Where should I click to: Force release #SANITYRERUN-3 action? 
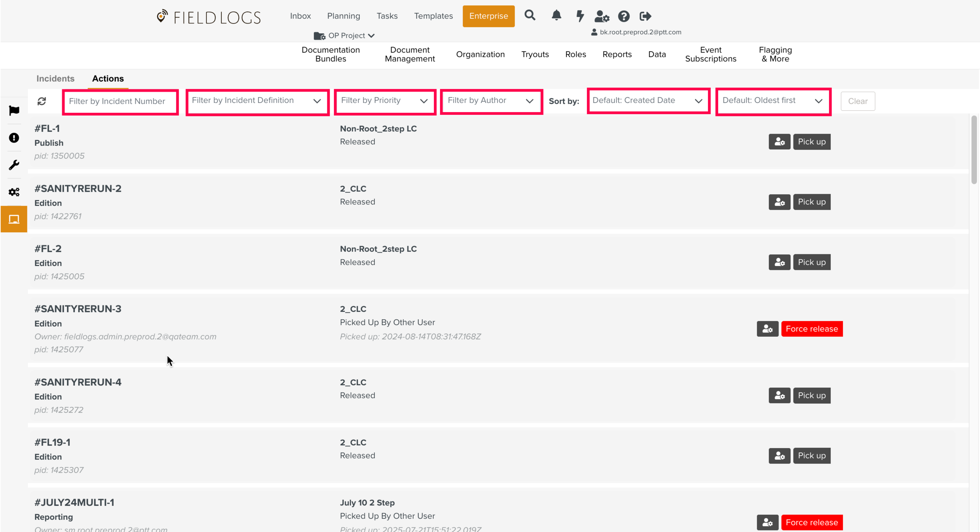pyautogui.click(x=811, y=329)
